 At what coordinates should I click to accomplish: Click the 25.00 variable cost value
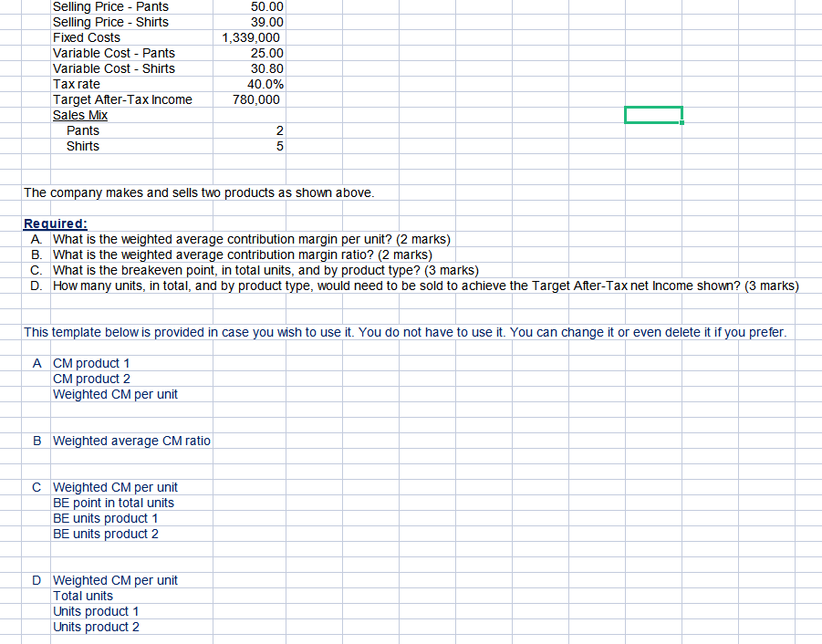pyautogui.click(x=266, y=53)
